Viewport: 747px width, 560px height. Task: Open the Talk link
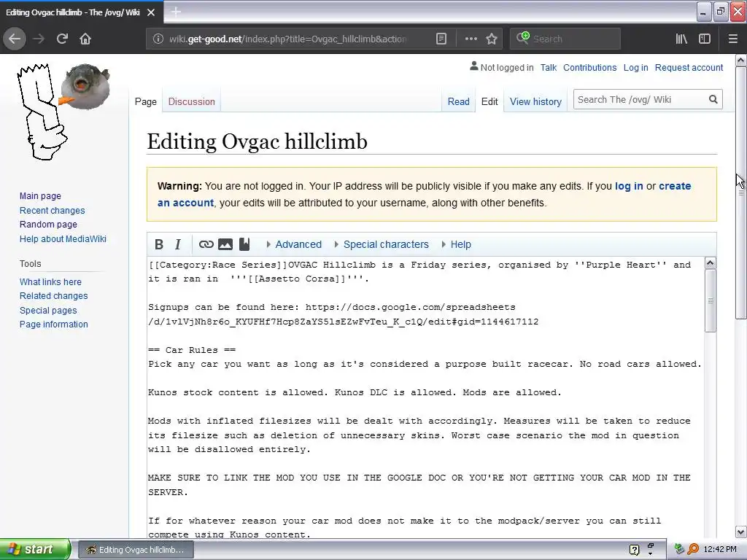pyautogui.click(x=549, y=68)
